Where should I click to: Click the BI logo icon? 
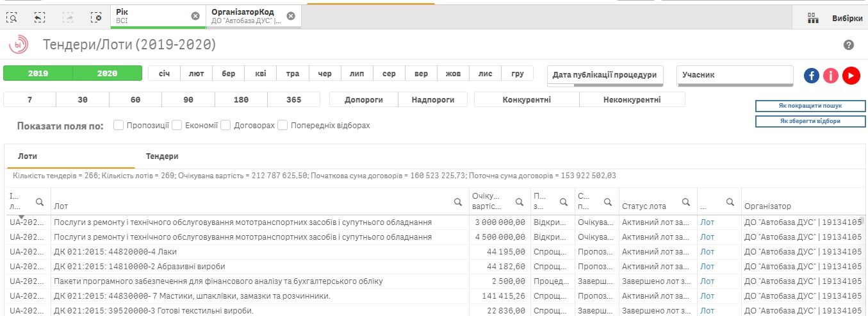[x=19, y=45]
